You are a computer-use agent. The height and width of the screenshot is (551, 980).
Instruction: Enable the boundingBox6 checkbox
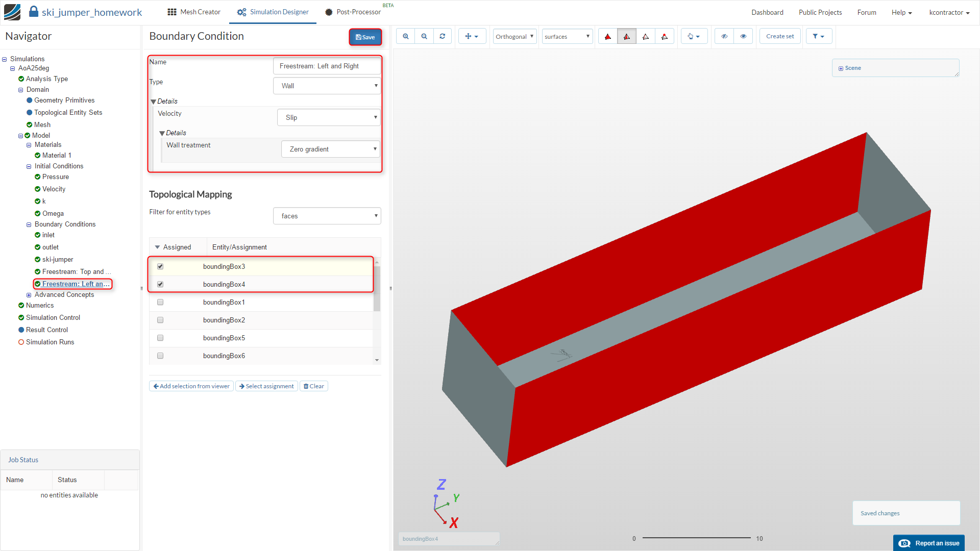point(160,356)
